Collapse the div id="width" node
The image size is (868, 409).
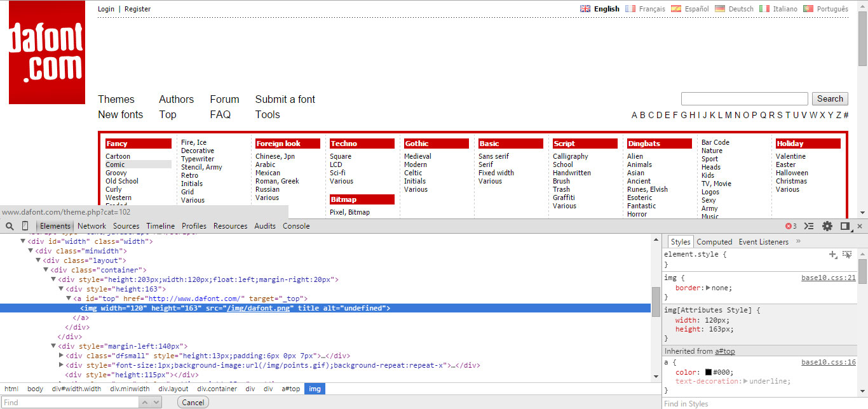click(x=23, y=241)
